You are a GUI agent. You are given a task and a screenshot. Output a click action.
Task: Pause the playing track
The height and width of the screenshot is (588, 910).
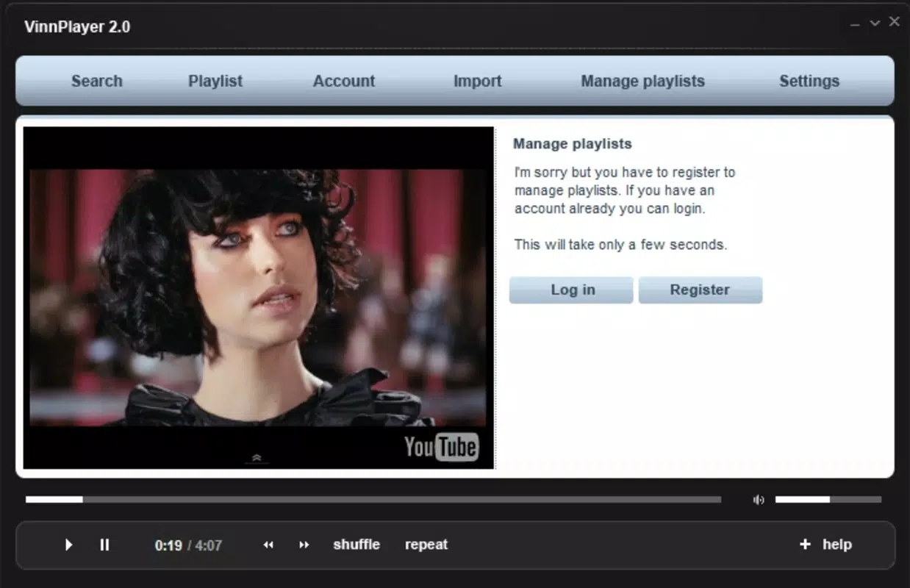(x=104, y=545)
